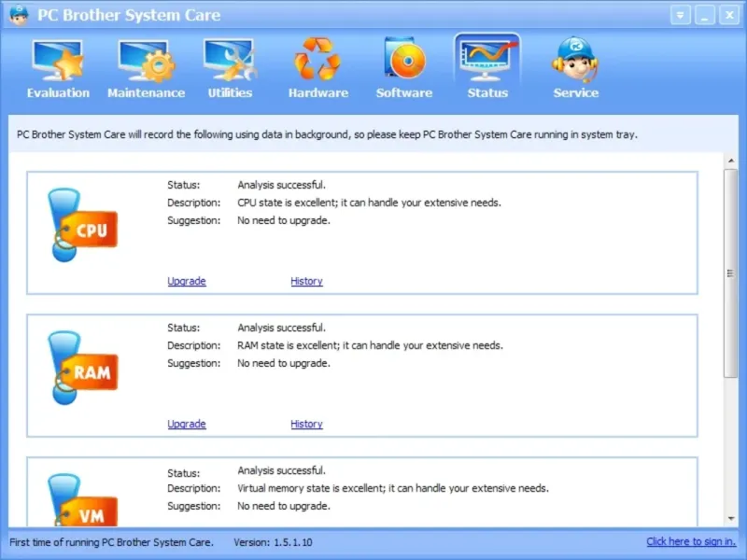Click the 'PC Brother System Care' window title

tap(129, 15)
